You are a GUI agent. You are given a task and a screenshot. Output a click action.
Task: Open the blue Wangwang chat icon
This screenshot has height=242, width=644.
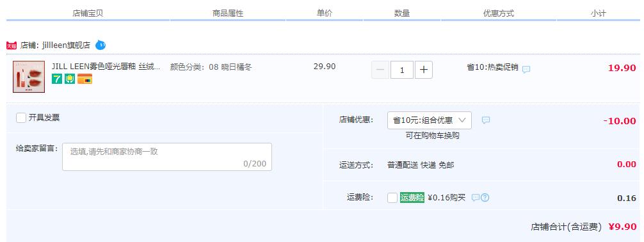click(101, 45)
